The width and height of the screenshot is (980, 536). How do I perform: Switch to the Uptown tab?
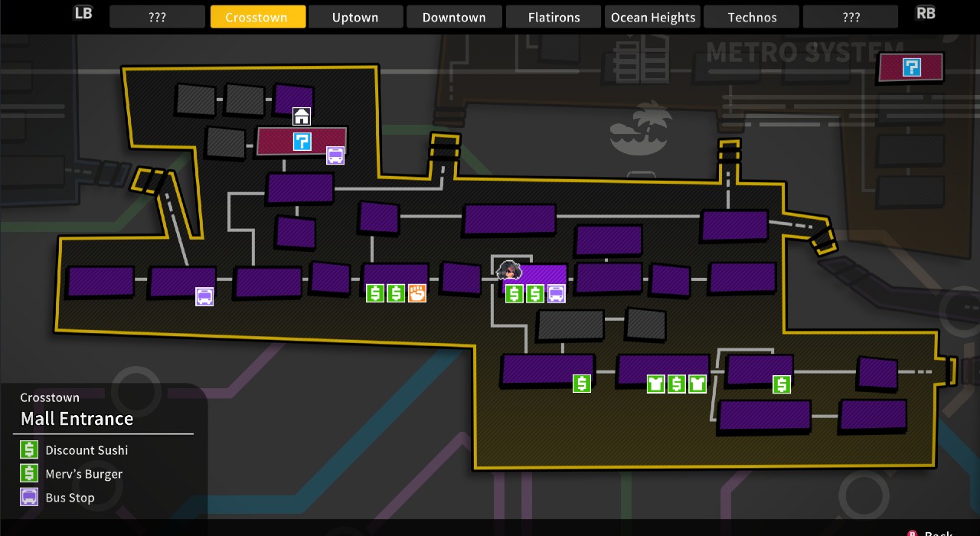pyautogui.click(x=355, y=17)
